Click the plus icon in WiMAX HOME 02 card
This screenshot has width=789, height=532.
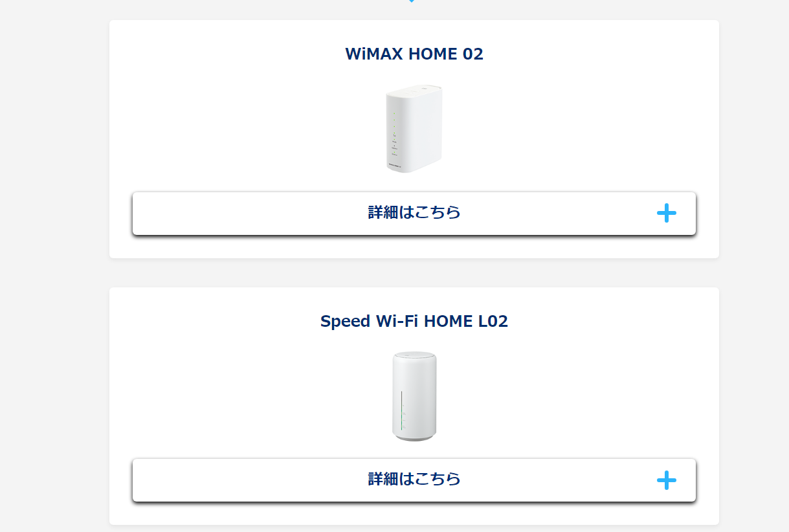tap(666, 213)
